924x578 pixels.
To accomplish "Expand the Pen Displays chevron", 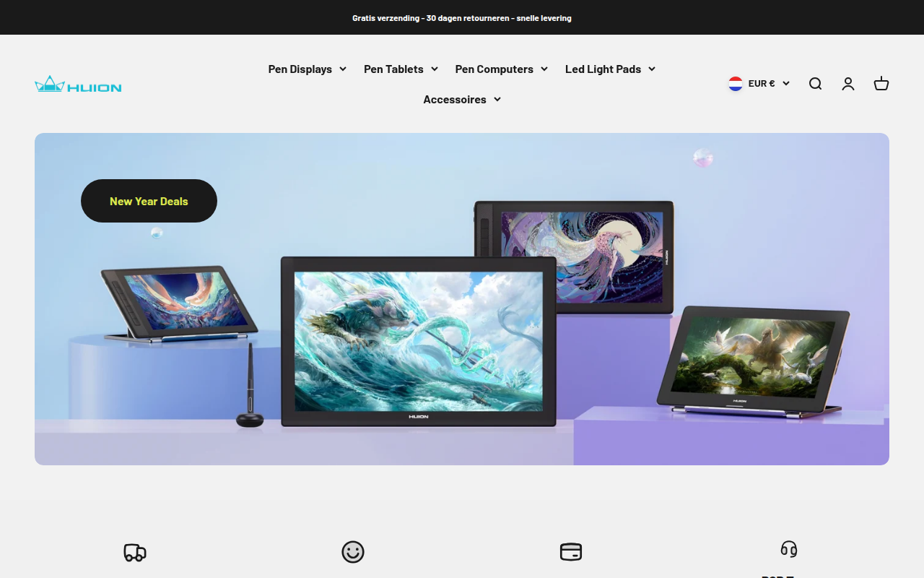I will (343, 69).
